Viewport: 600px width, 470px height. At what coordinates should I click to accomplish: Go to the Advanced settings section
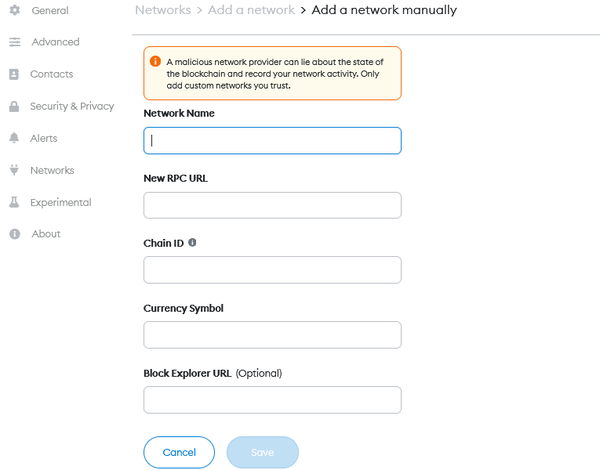pos(55,42)
